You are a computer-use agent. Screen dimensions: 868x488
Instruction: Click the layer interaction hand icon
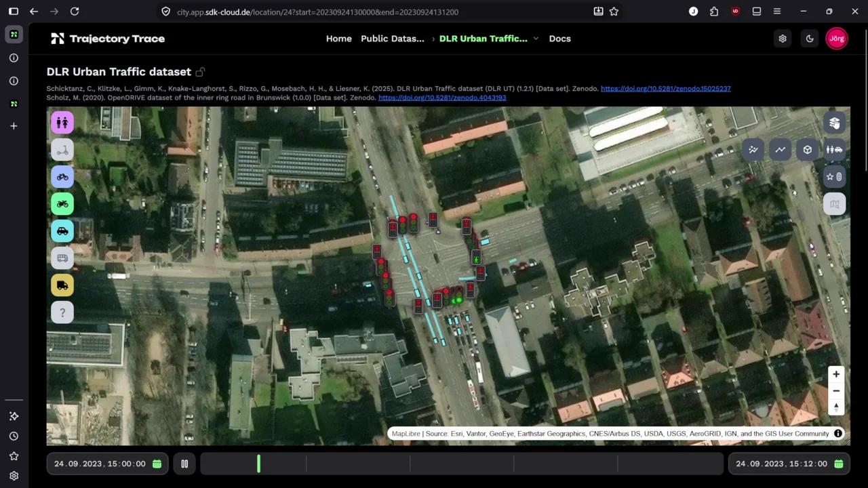click(834, 123)
